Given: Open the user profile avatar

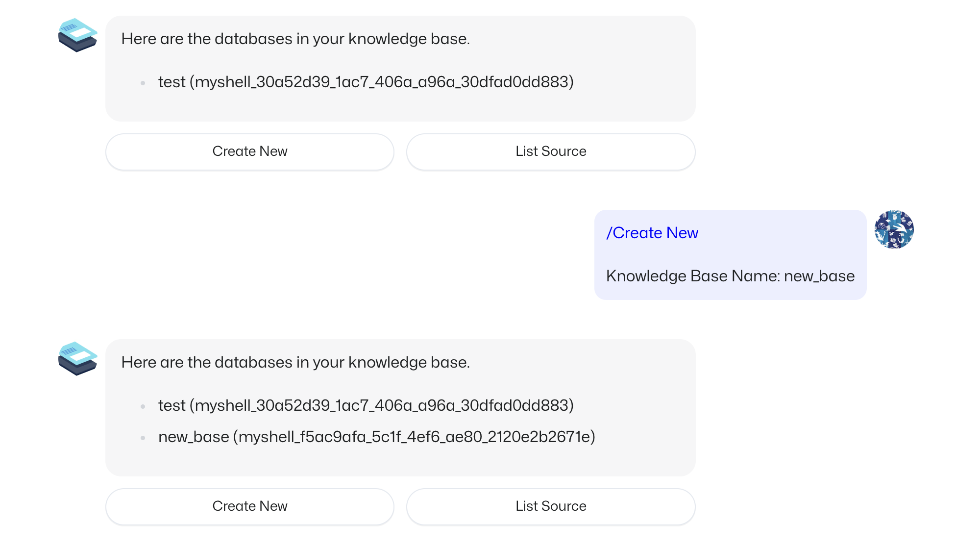Looking at the screenshot, I should click(894, 229).
